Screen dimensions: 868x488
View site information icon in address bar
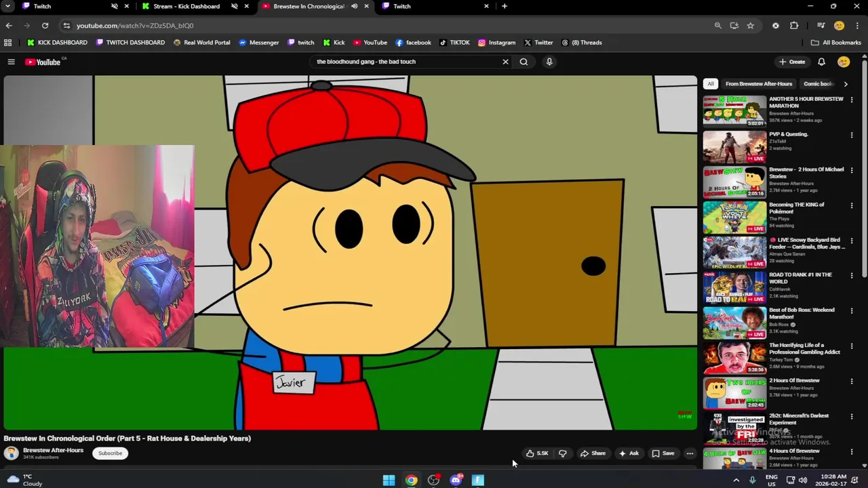[x=66, y=26]
